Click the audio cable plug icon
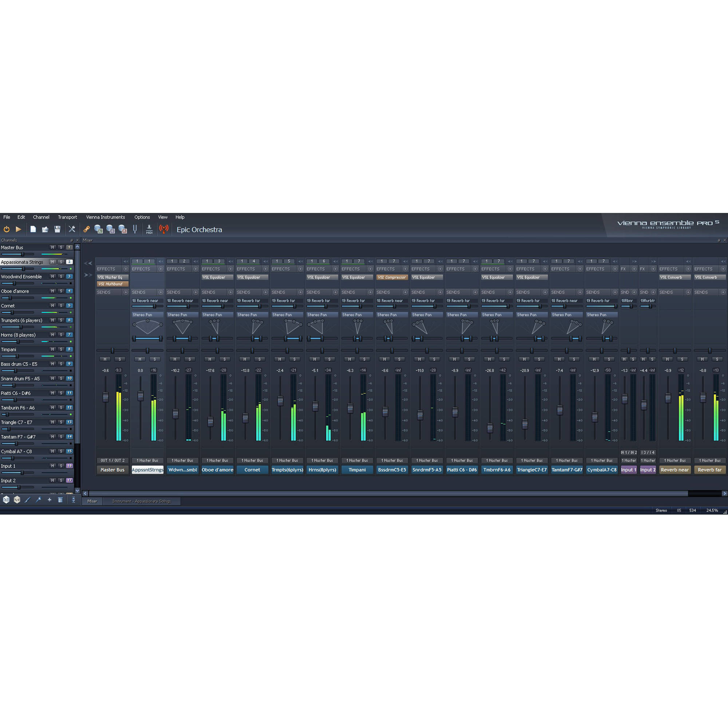 coord(28,500)
